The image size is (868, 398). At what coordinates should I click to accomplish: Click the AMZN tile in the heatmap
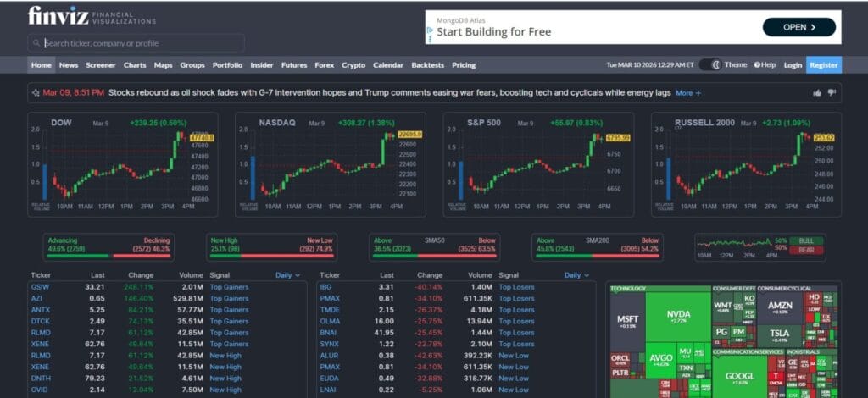[x=780, y=307]
